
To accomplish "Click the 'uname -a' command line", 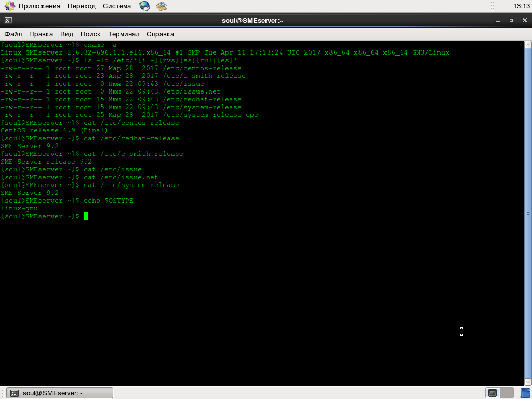I will click(59, 45).
